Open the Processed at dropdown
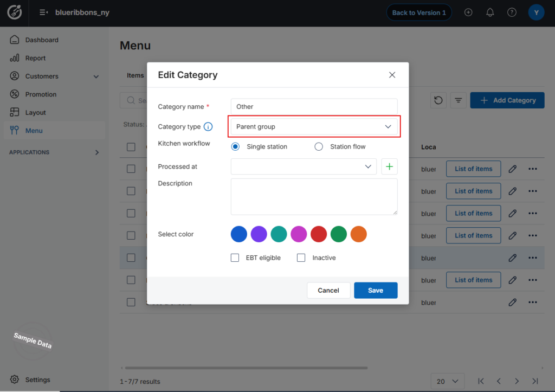The image size is (555, 392). tap(304, 166)
